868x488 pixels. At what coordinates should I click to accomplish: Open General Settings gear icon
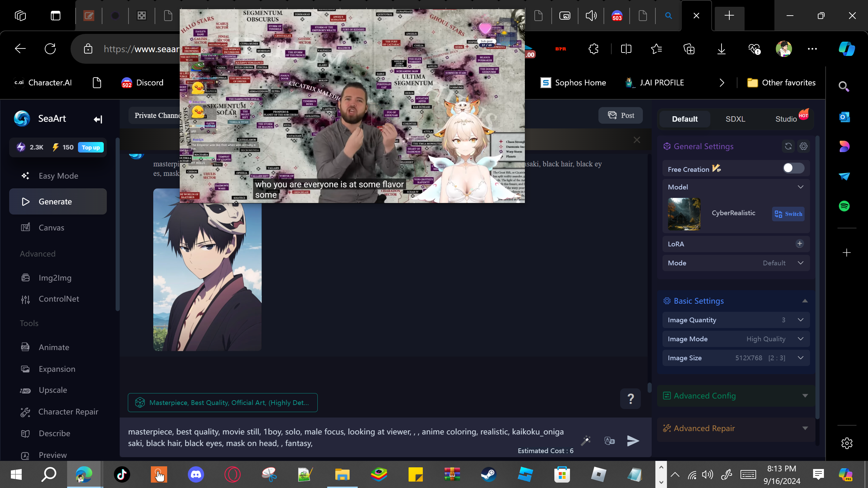pyautogui.click(x=804, y=146)
